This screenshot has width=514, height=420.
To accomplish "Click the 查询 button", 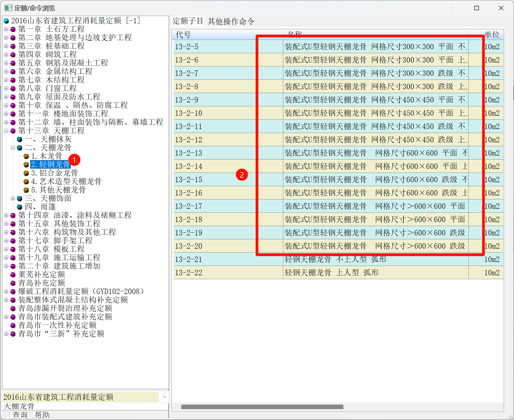I will click(x=20, y=415).
